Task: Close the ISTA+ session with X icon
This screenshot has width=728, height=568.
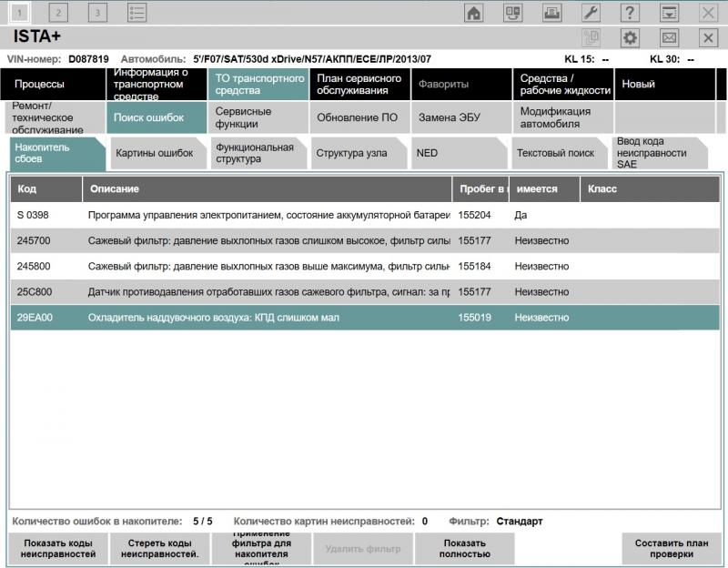Action: click(708, 37)
